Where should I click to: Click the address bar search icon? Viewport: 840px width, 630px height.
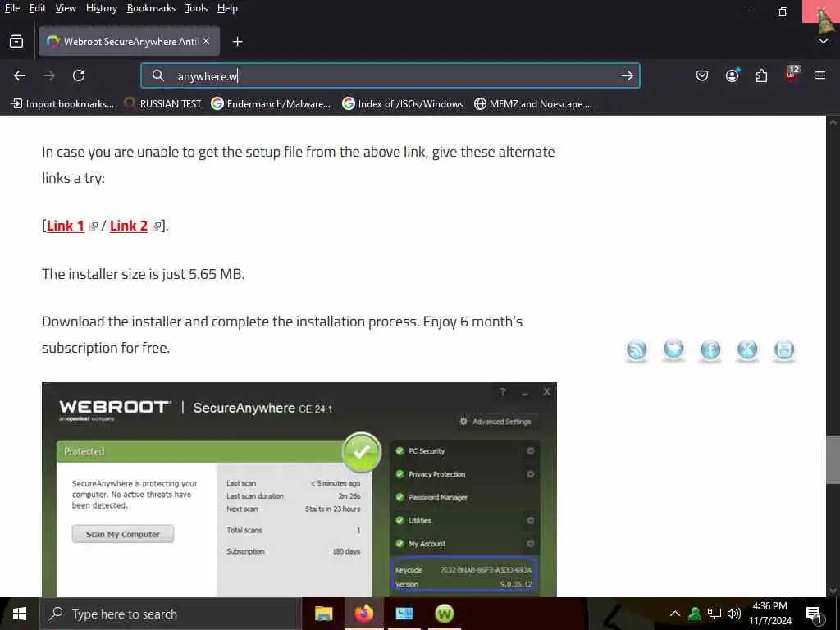click(x=157, y=75)
